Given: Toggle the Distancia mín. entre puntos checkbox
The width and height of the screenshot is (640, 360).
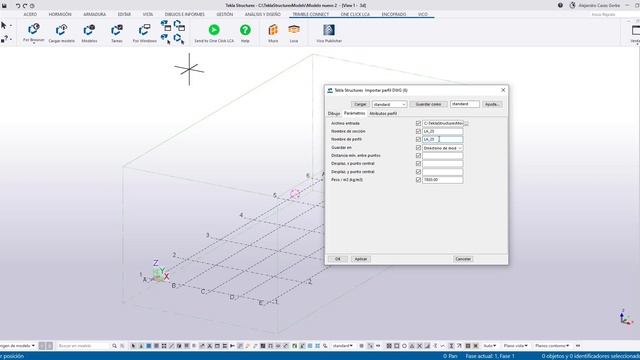Looking at the screenshot, I should point(418,156).
